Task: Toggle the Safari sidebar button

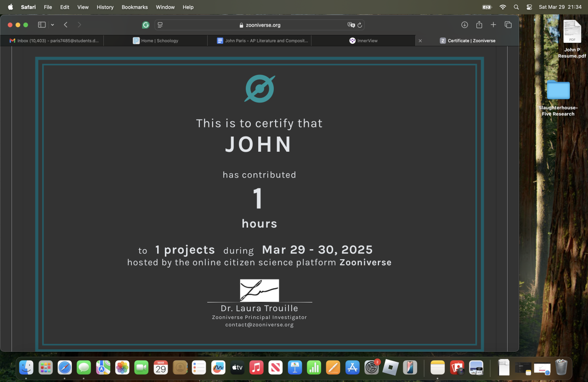Action: click(x=42, y=25)
